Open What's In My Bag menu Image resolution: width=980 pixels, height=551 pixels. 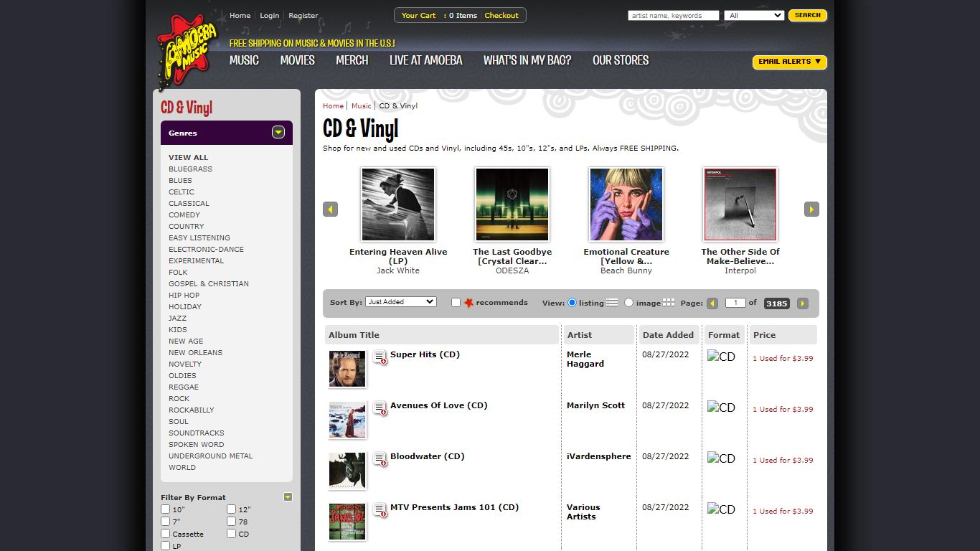tap(527, 60)
